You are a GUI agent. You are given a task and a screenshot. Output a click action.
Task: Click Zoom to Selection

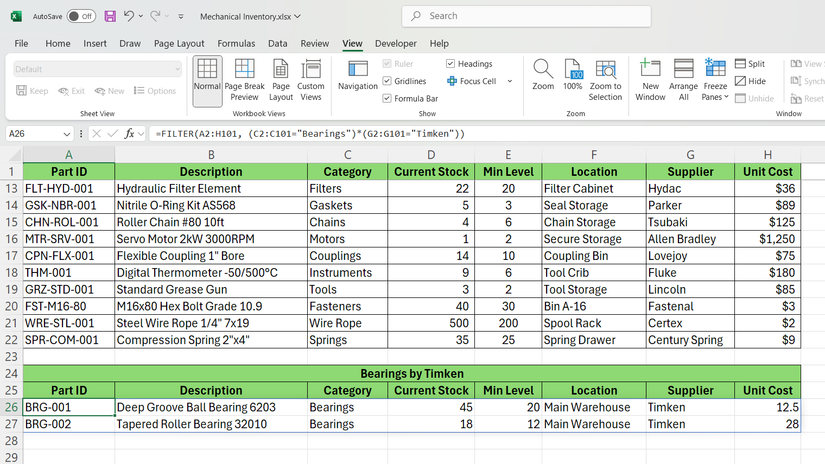[605, 80]
